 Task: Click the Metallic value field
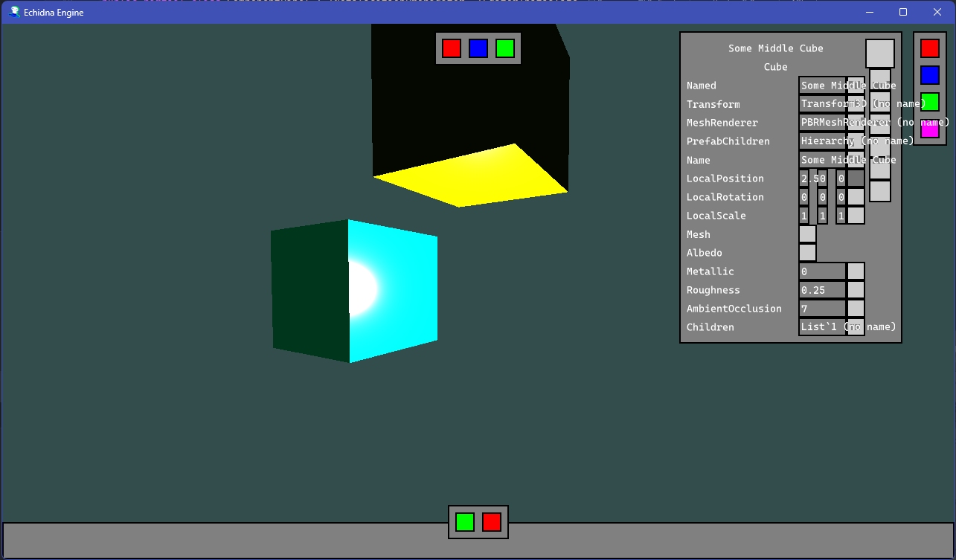[x=822, y=271]
